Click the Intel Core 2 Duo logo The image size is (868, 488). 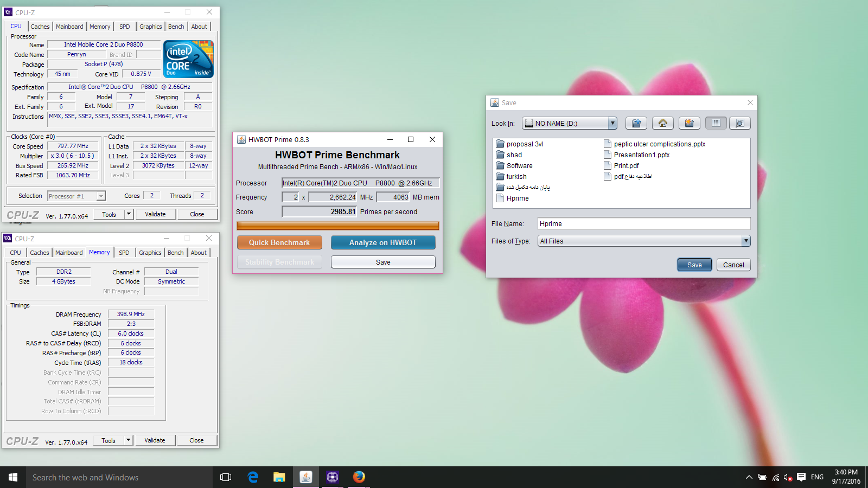click(x=188, y=59)
